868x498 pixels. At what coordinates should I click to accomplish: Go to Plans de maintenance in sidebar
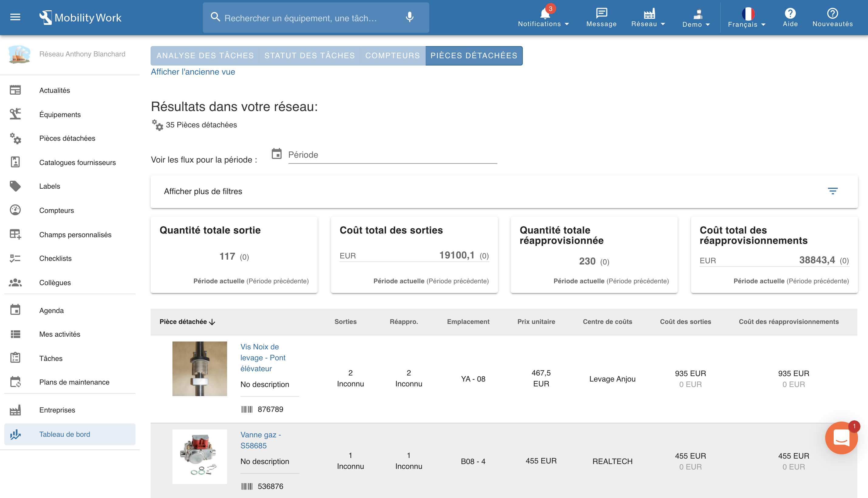coord(74,382)
